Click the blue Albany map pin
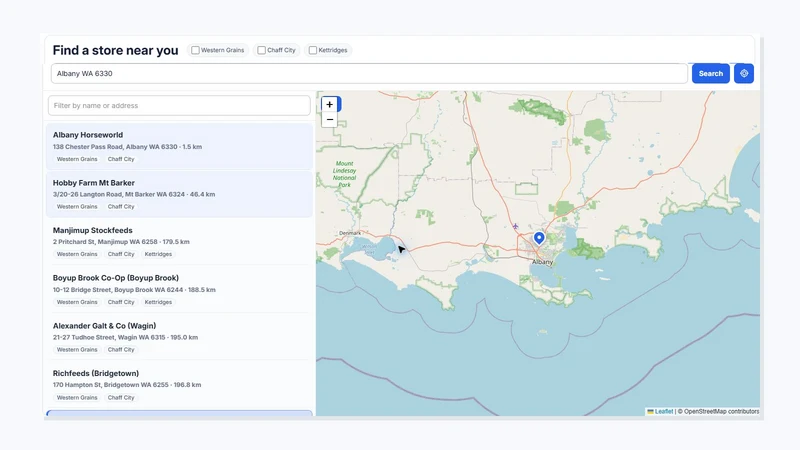This screenshot has height=450, width=800. 539,238
